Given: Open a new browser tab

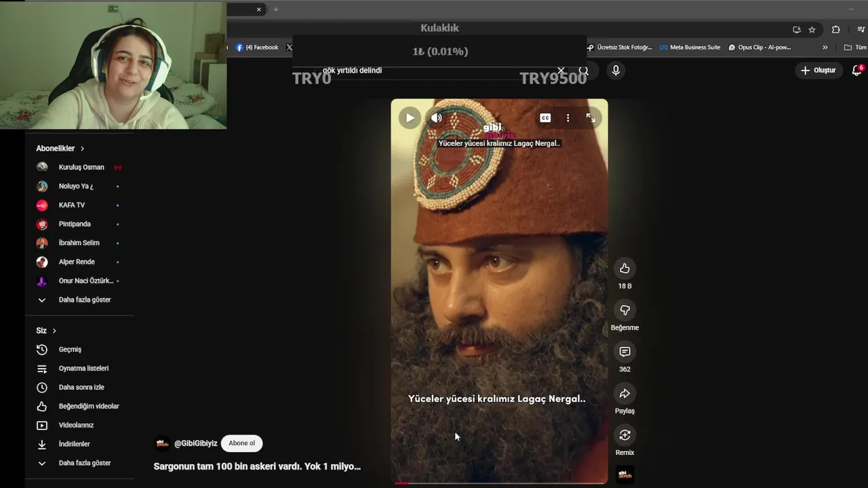Looking at the screenshot, I should [275, 9].
